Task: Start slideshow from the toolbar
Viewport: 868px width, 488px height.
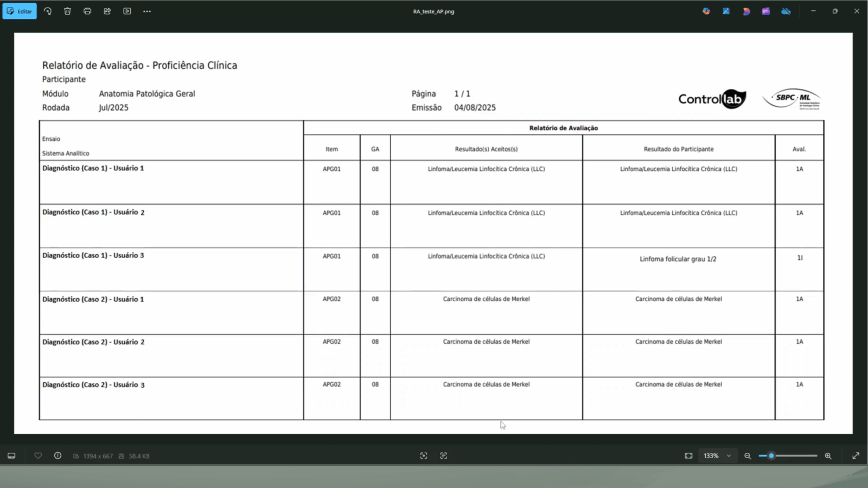Action: [x=127, y=11]
